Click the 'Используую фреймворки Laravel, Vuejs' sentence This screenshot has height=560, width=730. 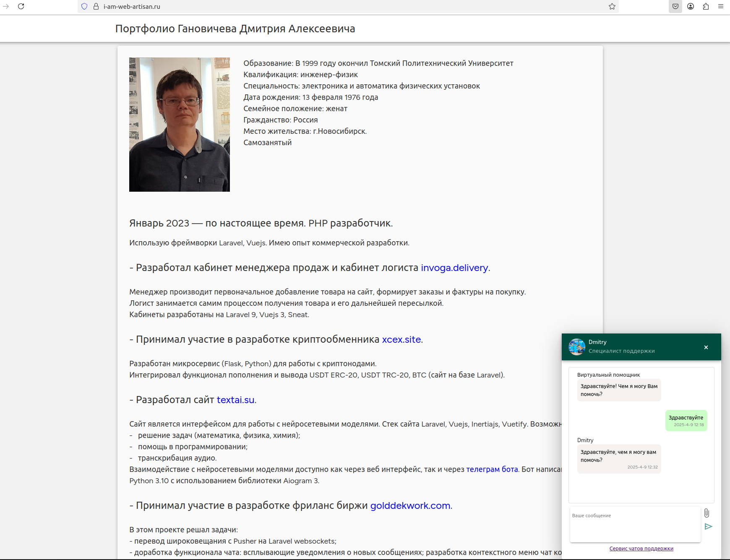(x=269, y=243)
